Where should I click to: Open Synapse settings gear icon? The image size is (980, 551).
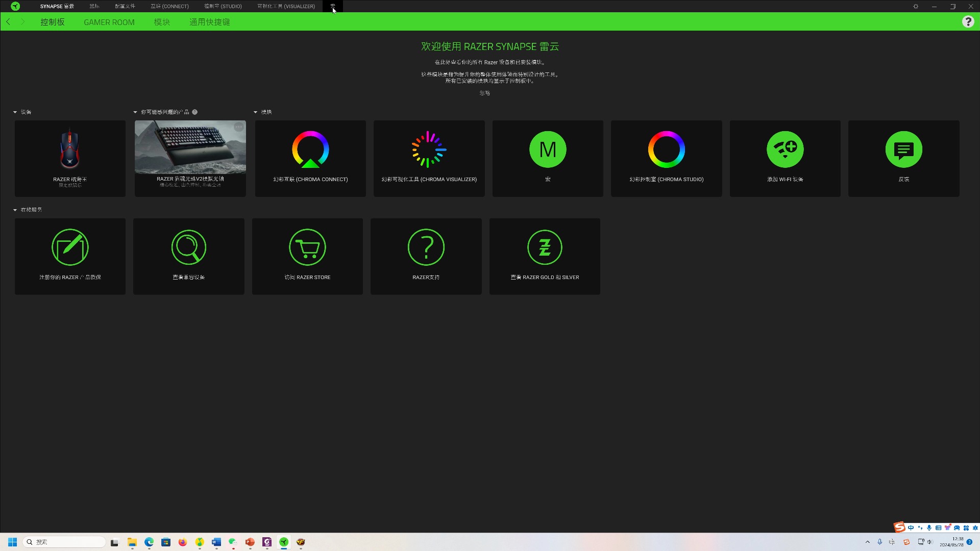tap(916, 6)
